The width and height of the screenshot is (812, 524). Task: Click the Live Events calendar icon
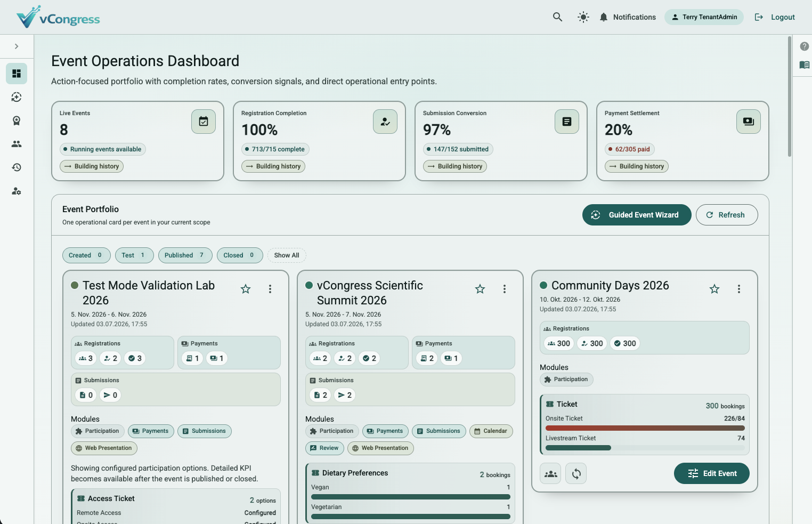coord(204,122)
